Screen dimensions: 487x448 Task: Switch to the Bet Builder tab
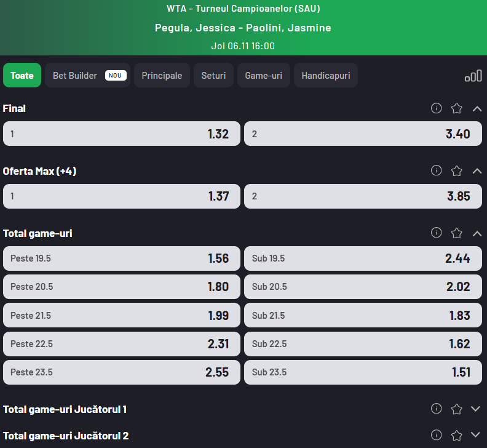click(87, 76)
